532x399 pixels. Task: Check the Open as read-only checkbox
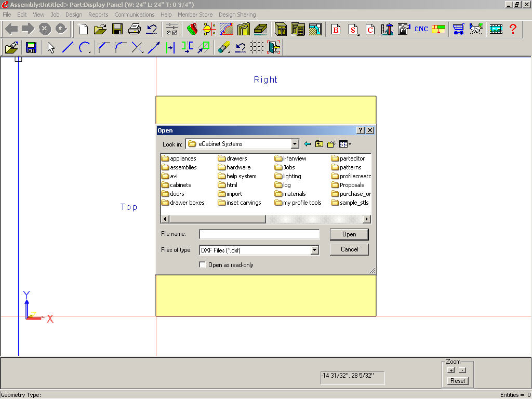click(x=202, y=265)
